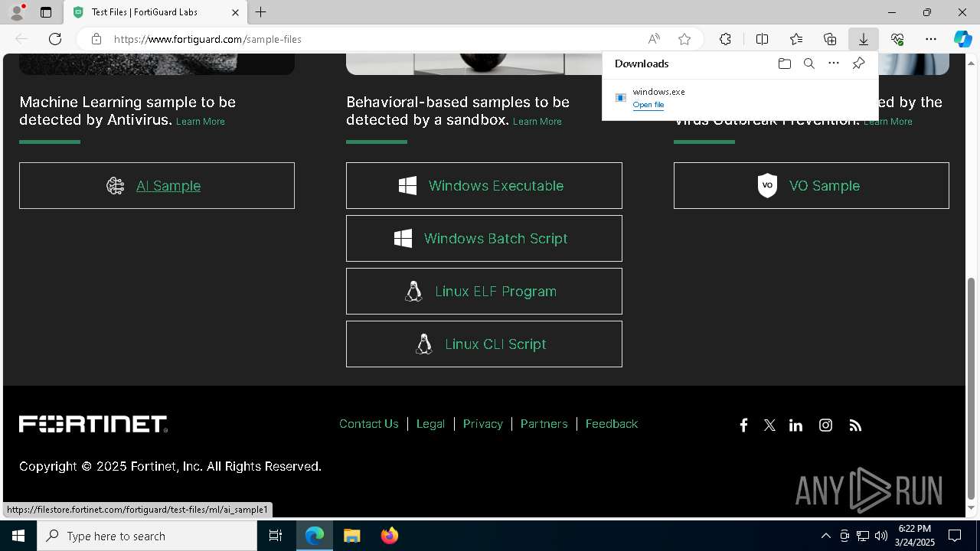Download the Linux ELF Program sample
This screenshot has width=980, height=551.
click(x=484, y=291)
